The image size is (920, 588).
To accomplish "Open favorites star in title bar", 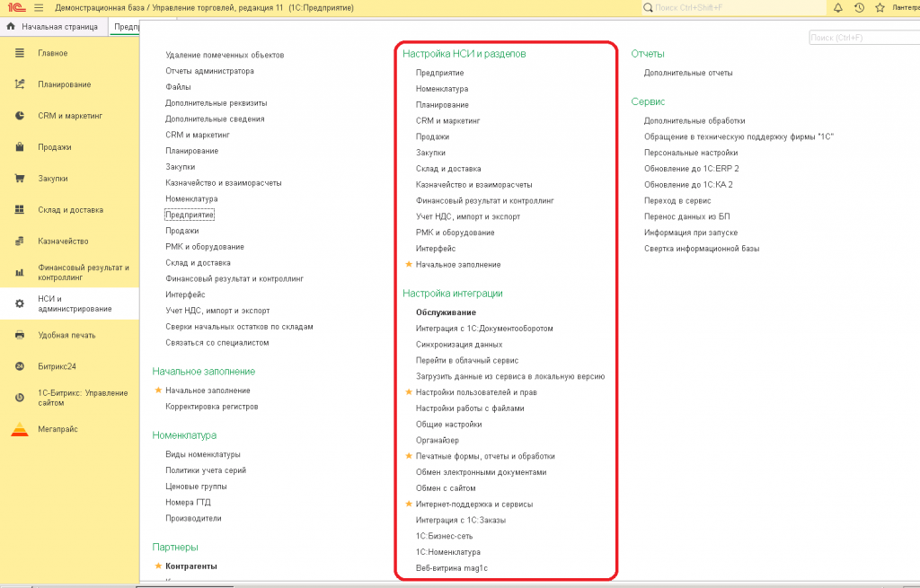I will coord(880,7).
